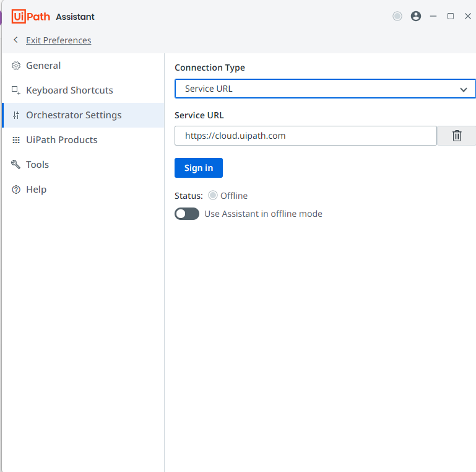Click the Exit Preferences link

[x=59, y=40]
